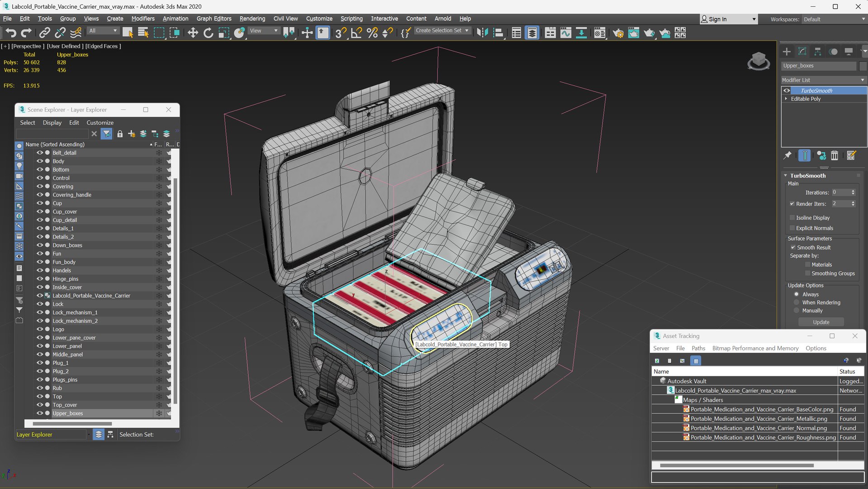Viewport: 868px width, 489px height.
Task: Toggle the Angle Snap icon
Action: (356, 33)
